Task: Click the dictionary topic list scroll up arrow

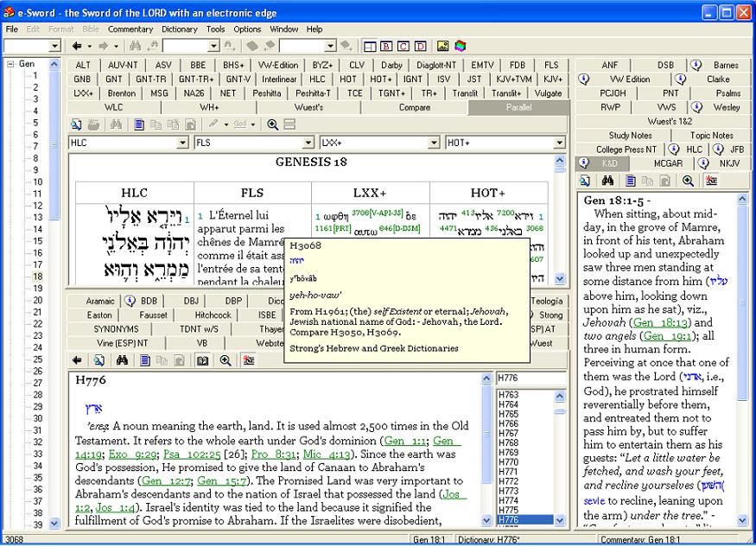Action: pos(559,396)
